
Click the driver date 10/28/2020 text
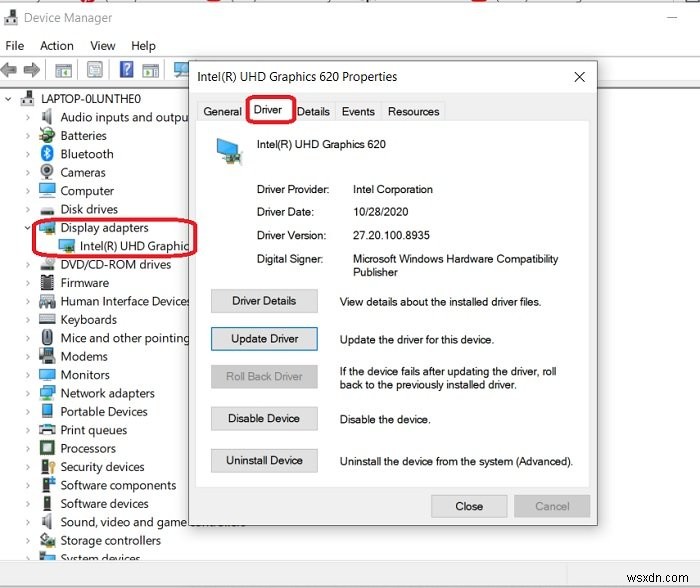click(x=380, y=212)
